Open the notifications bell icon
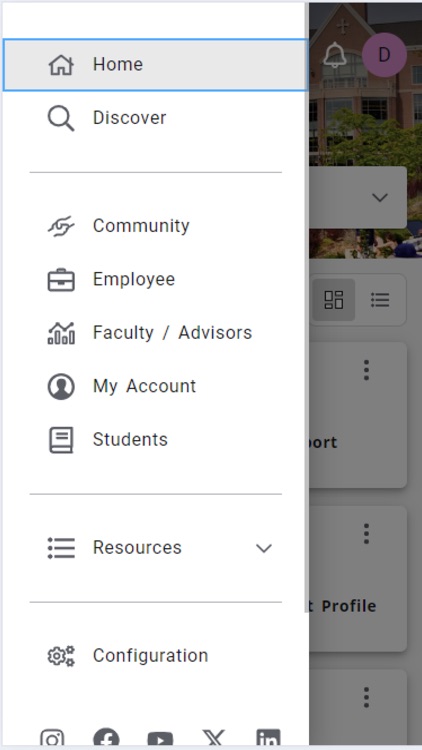 point(334,55)
